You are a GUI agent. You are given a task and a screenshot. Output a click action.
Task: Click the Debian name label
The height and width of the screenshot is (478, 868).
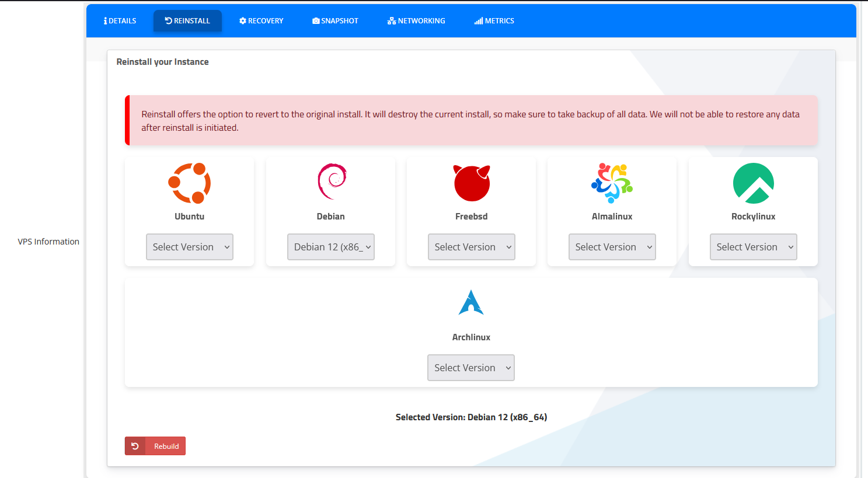coord(331,217)
